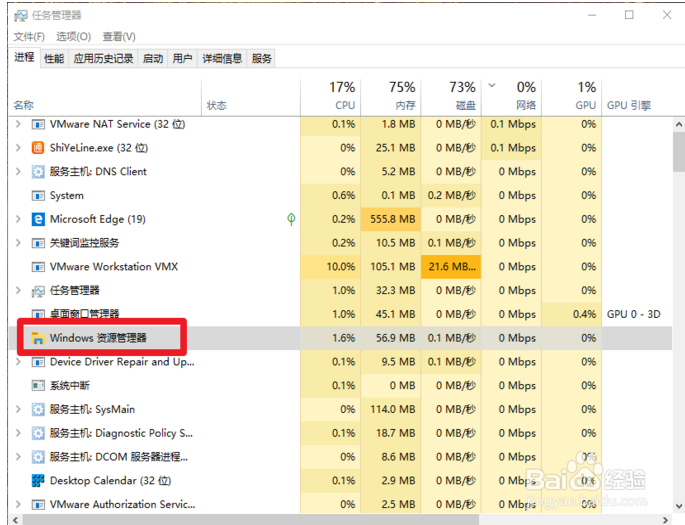Image resolution: width=685 pixels, height=525 pixels.
Task: Switch to the 性能 tab
Action: click(x=54, y=59)
